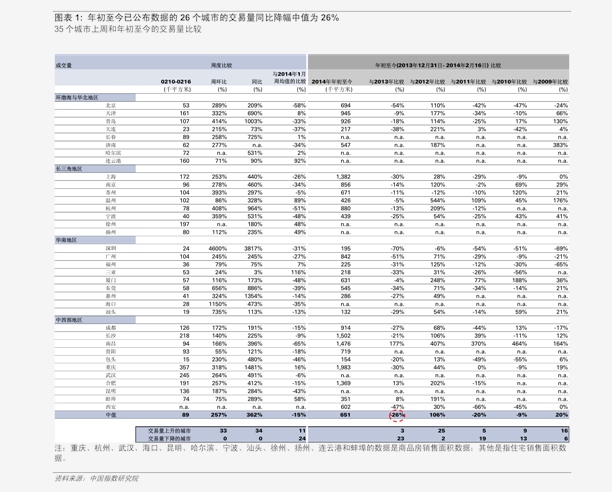The image size is (612, 492).
Task: Select the 0210-0216 column header
Action: point(176,82)
